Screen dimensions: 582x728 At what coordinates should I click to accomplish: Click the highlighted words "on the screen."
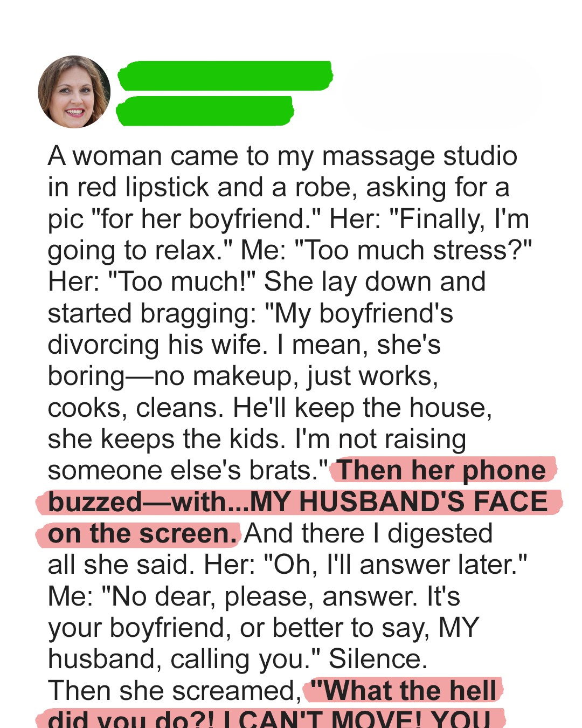pos(142,534)
